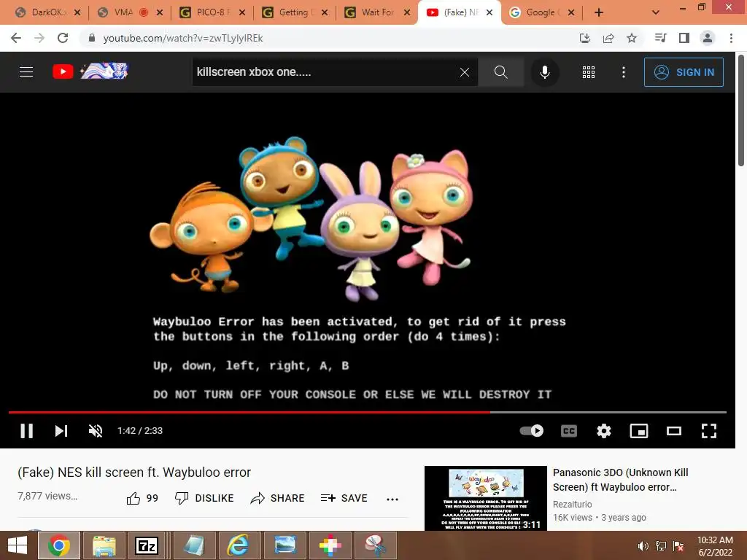This screenshot has width=747, height=560.
Task: Toggle the autoplay switch
Action: pyautogui.click(x=532, y=430)
